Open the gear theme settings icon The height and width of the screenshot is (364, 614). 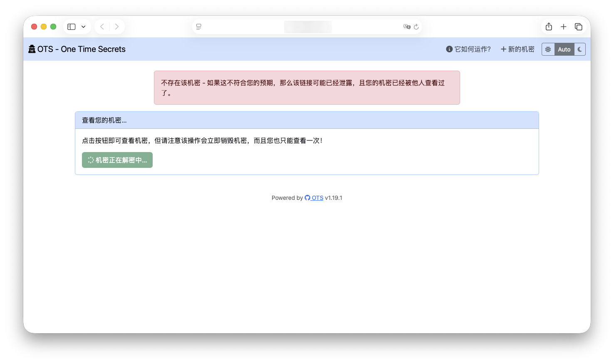point(548,49)
